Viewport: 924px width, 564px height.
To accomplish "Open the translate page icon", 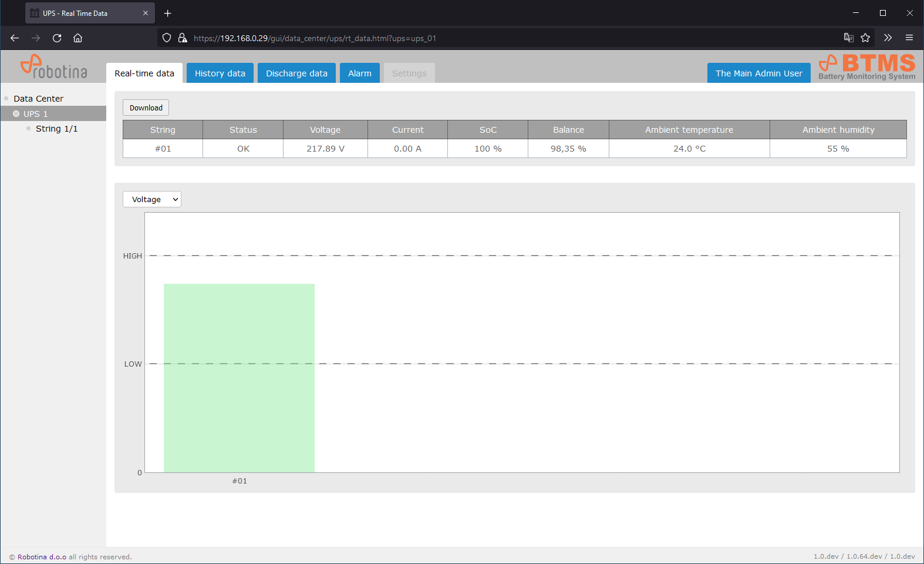I will point(848,38).
